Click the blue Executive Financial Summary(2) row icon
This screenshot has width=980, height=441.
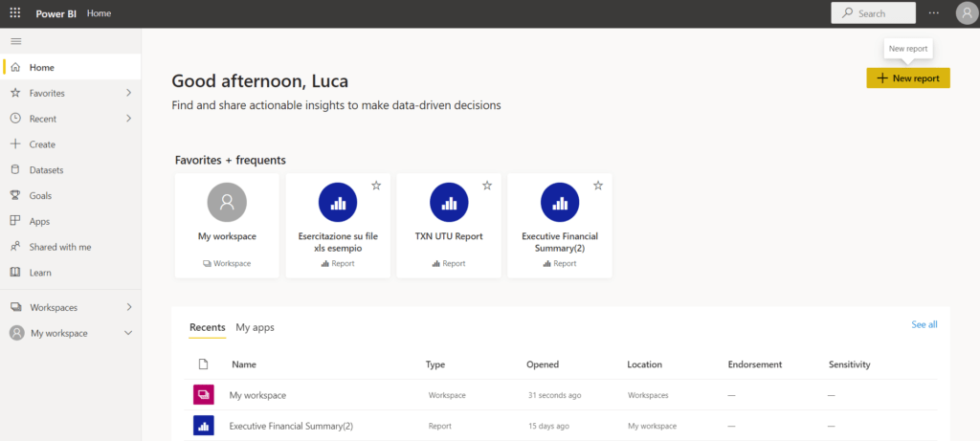click(x=204, y=426)
